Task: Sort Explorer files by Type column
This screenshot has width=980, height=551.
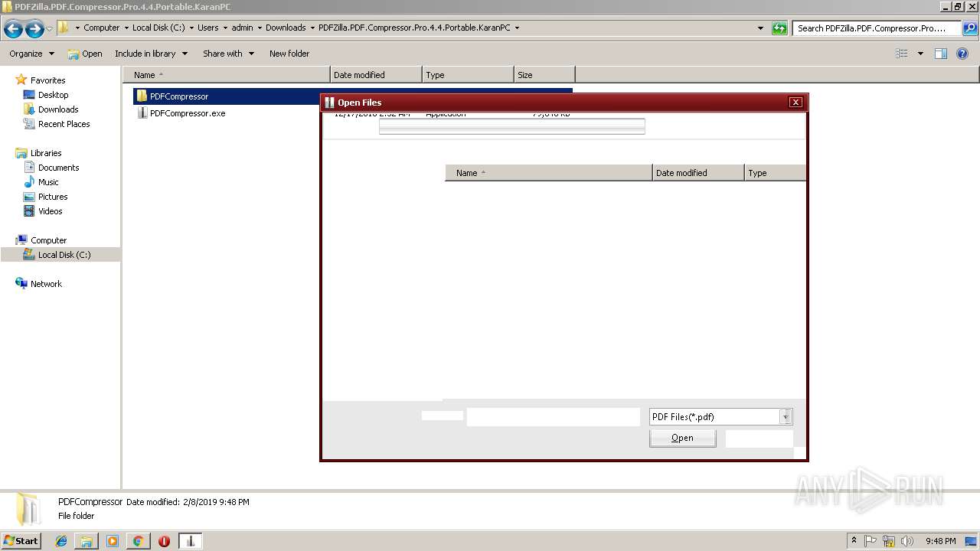Action: tap(468, 75)
